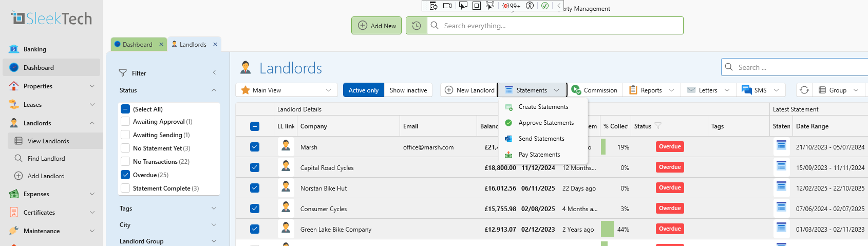Expand the Tags filter section
The height and width of the screenshot is (246, 868).
click(x=214, y=209)
